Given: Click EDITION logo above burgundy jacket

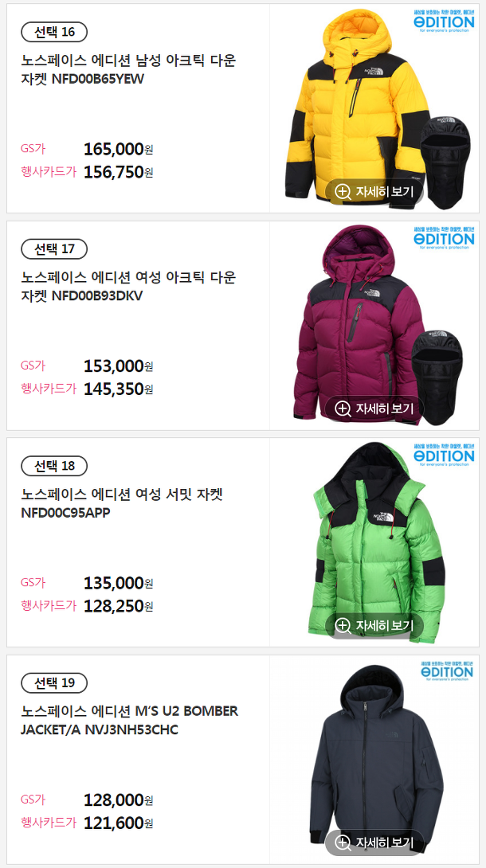Looking at the screenshot, I should 444,238.
